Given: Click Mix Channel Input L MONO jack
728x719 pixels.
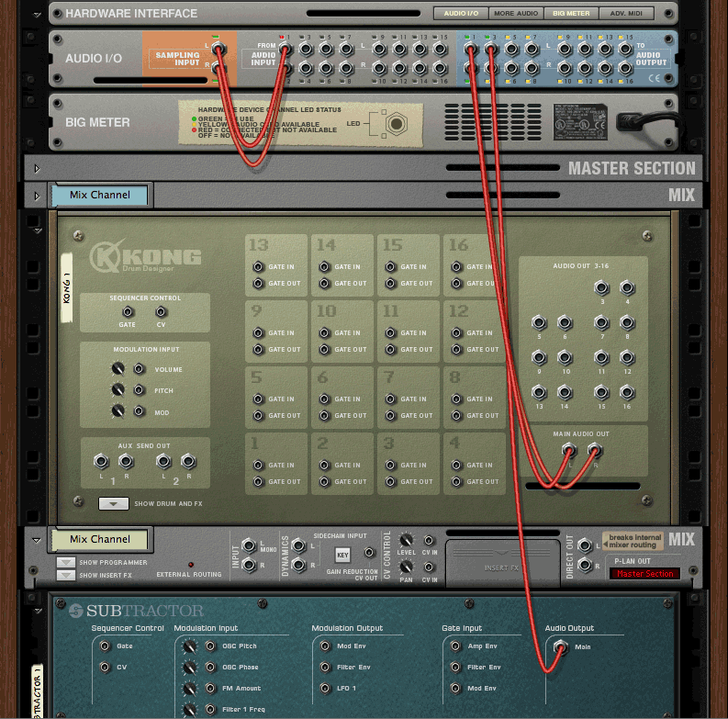Looking at the screenshot, I should 249,545.
